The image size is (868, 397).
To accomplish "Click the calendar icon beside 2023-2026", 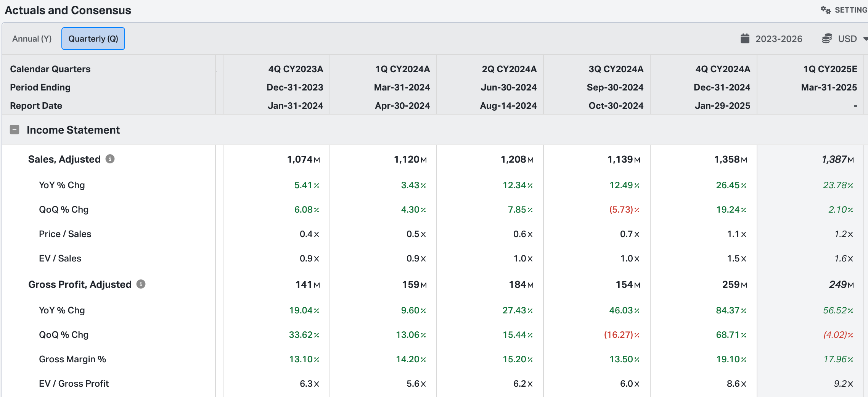I will [745, 39].
